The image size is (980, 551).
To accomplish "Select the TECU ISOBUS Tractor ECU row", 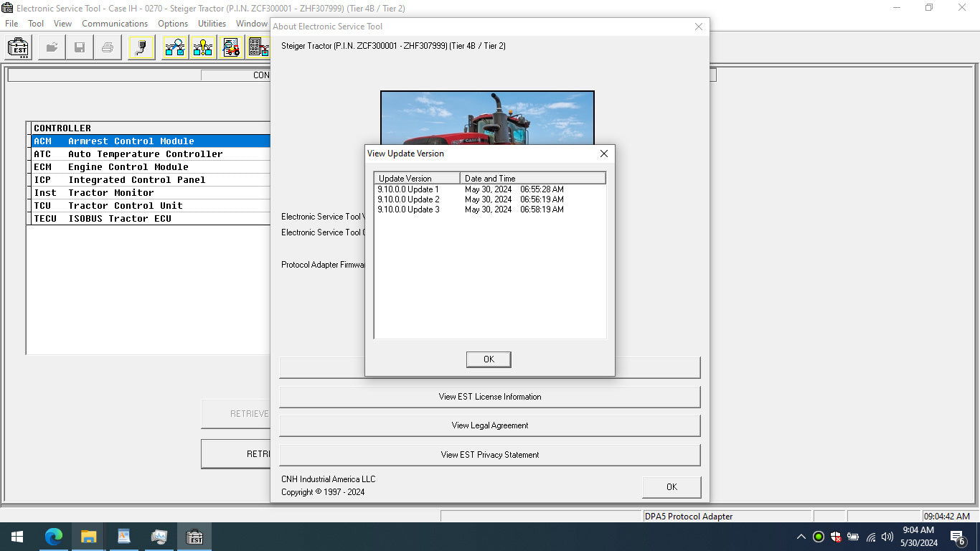I will pyautogui.click(x=151, y=219).
